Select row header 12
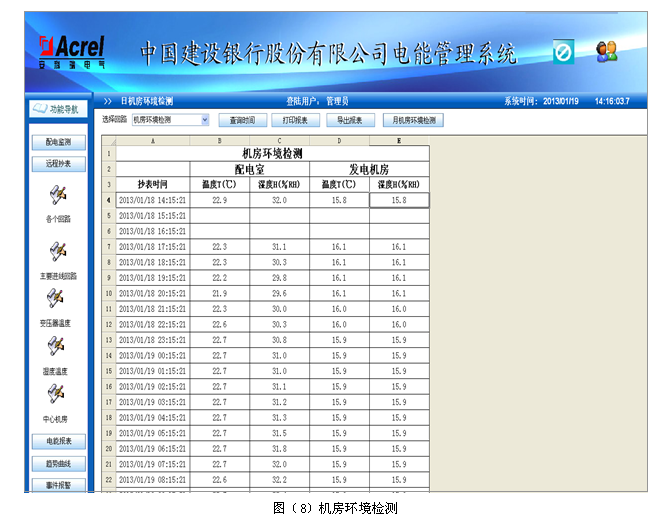 coord(109,324)
